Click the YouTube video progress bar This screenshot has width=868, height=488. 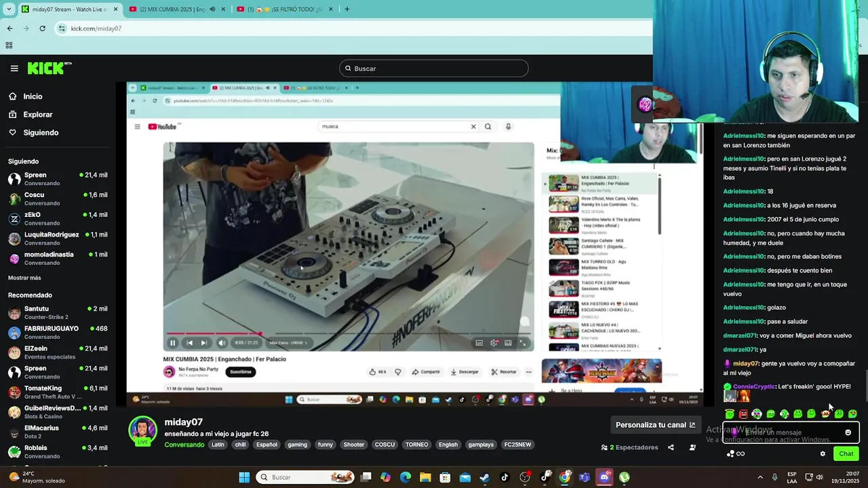[349, 333]
